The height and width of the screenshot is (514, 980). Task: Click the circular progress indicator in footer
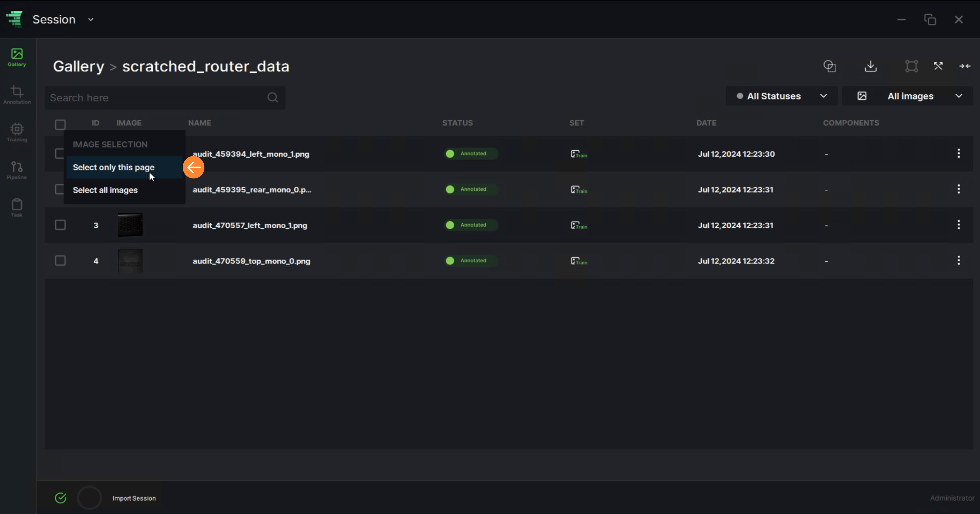89,498
